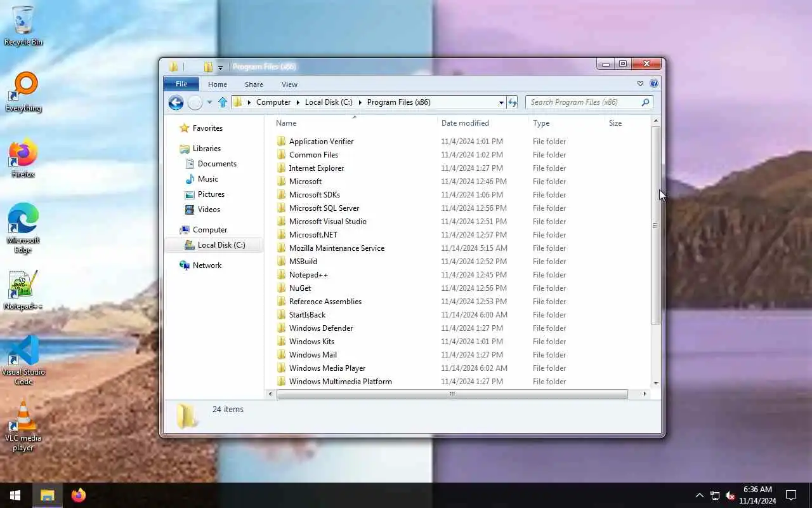Expand the Local Disk (C:) breadcrumb arrow

click(360, 102)
